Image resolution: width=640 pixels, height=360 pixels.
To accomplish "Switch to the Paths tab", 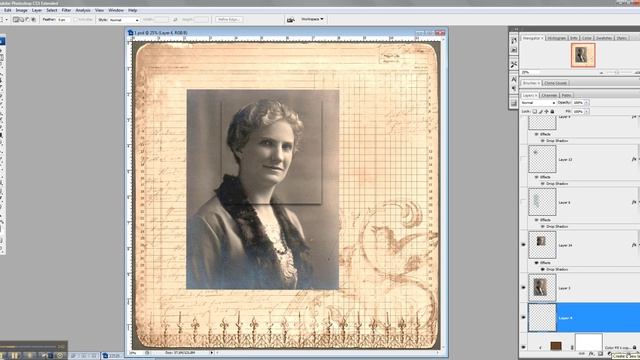I will (566, 95).
